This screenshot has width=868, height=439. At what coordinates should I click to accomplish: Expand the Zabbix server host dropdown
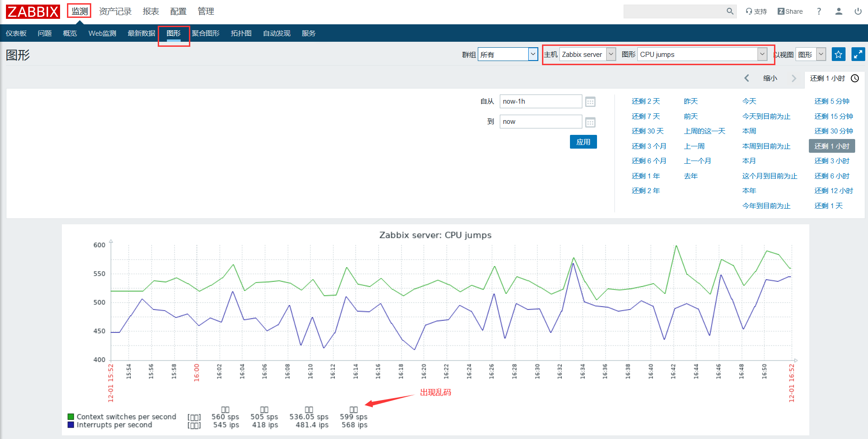coord(587,54)
